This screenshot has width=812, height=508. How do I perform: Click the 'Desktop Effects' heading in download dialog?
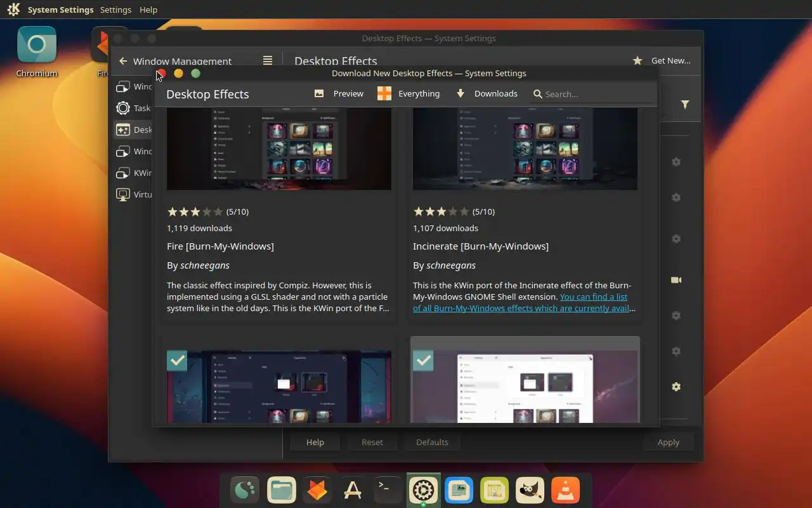[x=207, y=94]
